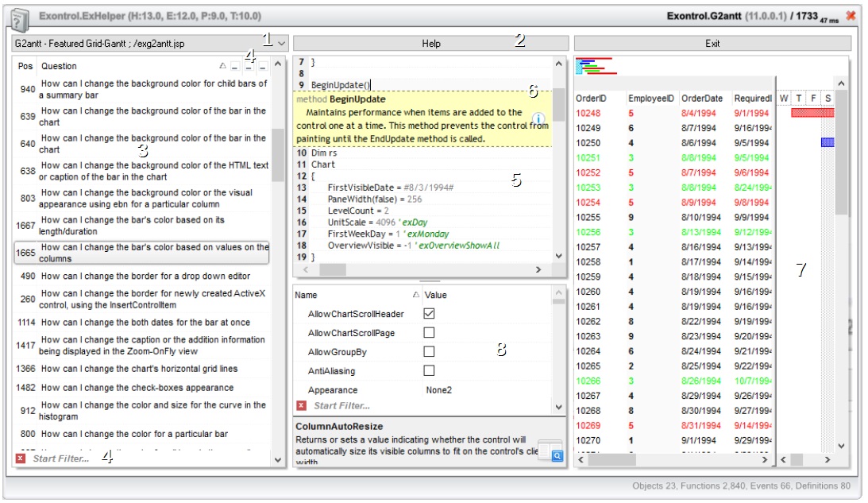Image resolution: width=868 pixels, height=503 pixels.
Task: Click the sort triangle in Name header
Action: pos(416,295)
